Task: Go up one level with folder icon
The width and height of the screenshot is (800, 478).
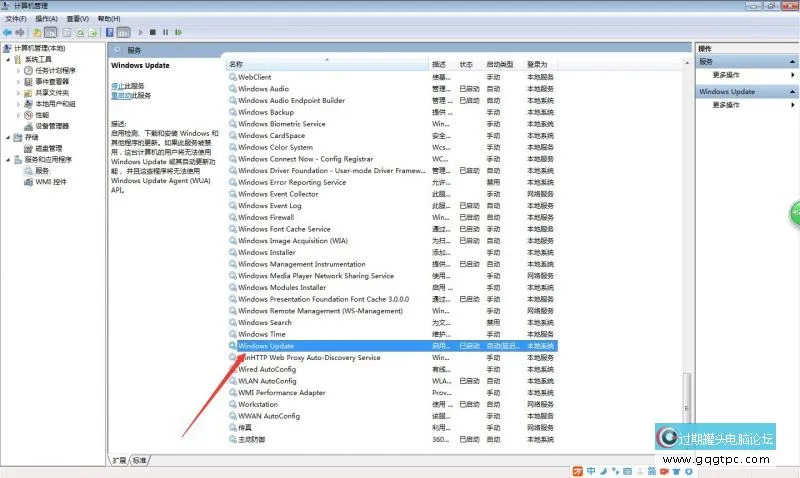Action: point(37,32)
